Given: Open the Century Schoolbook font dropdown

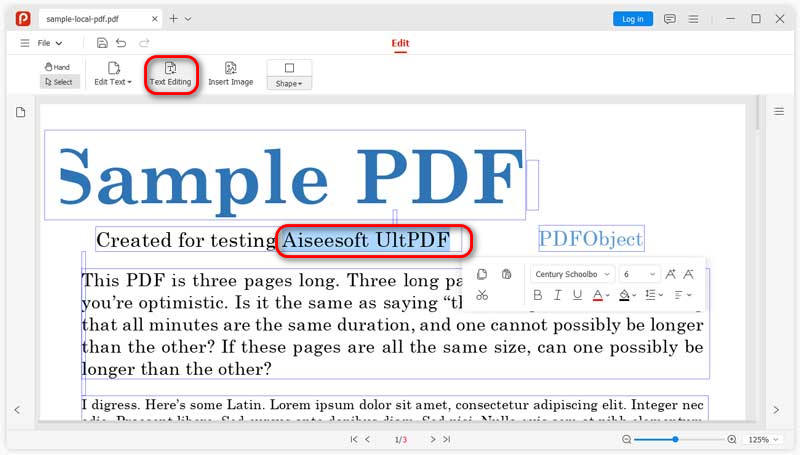Looking at the screenshot, I should (x=572, y=274).
